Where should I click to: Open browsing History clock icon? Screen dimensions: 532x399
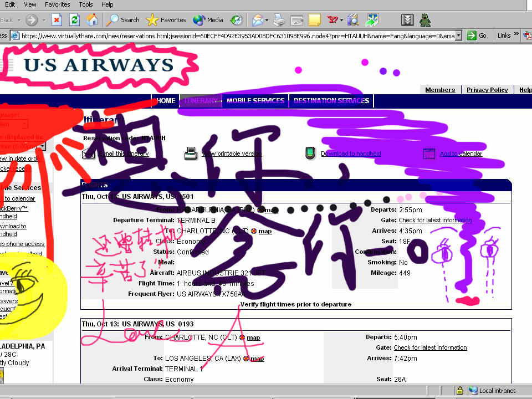pos(237,20)
